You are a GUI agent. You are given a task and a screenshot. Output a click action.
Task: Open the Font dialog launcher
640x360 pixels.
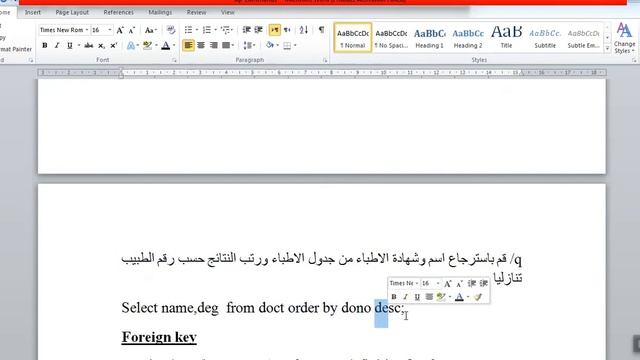174,60
